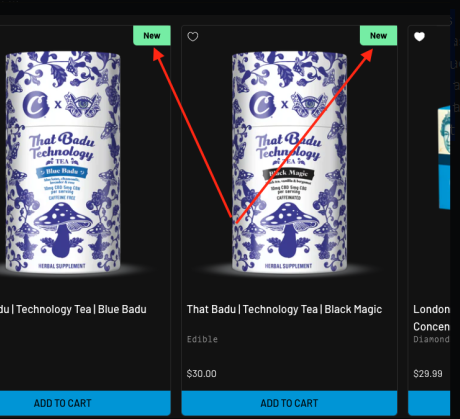Select the Diamond category label

coord(432,339)
